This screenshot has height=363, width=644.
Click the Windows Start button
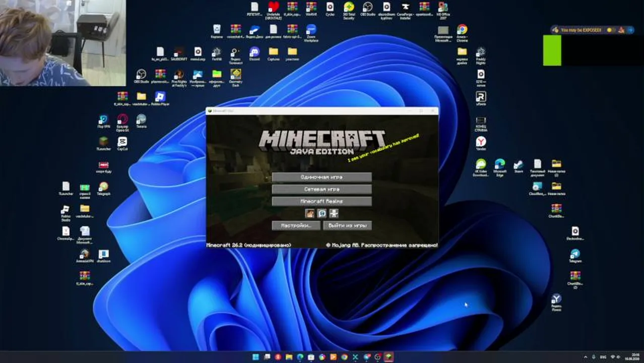click(x=255, y=357)
